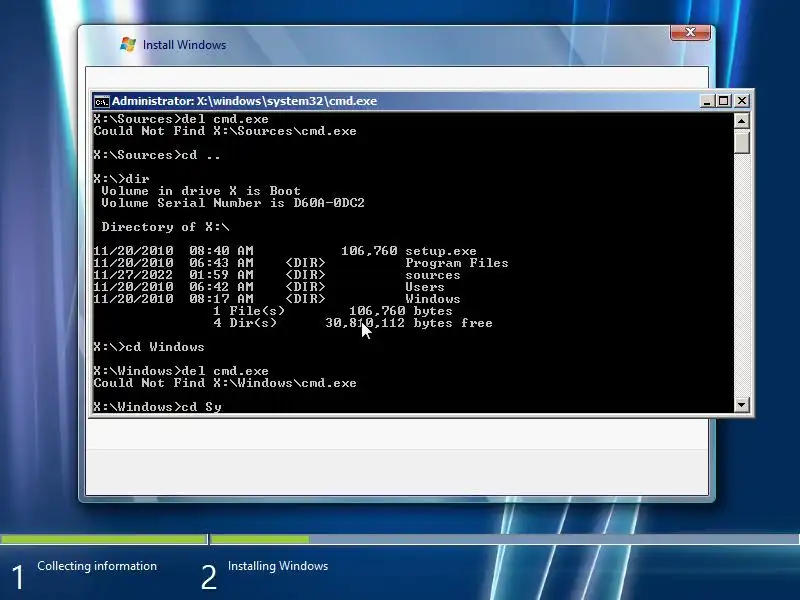Click the 'sources' directory entry
This screenshot has height=600, width=800.
click(433, 275)
